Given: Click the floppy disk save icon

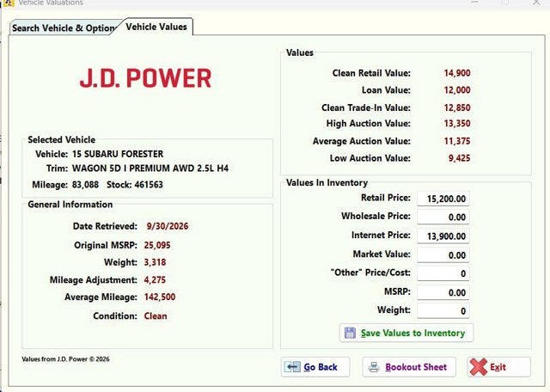Looking at the screenshot, I should click(350, 333).
